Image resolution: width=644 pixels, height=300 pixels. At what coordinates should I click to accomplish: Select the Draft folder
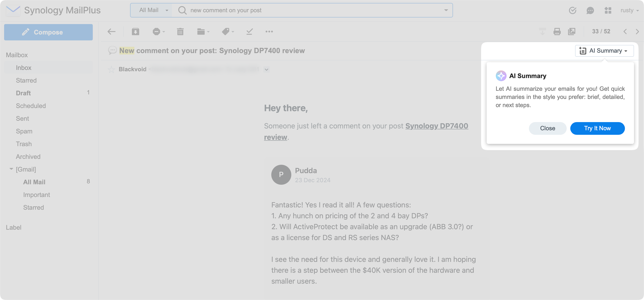point(23,93)
